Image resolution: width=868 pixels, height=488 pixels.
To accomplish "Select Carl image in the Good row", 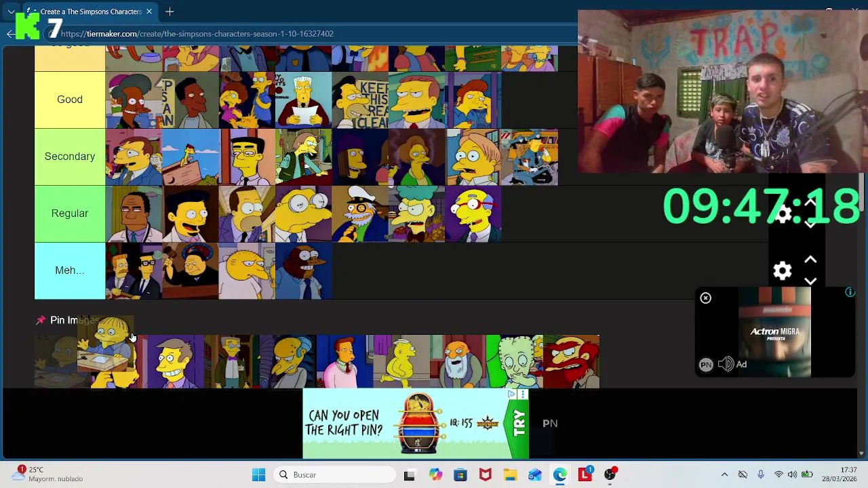I will point(191,100).
